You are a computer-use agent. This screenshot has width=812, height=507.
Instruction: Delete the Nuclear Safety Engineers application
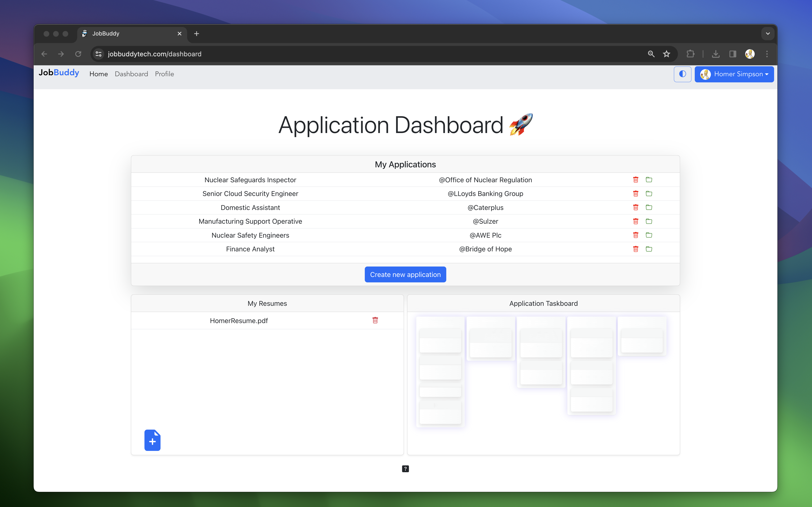(636, 235)
